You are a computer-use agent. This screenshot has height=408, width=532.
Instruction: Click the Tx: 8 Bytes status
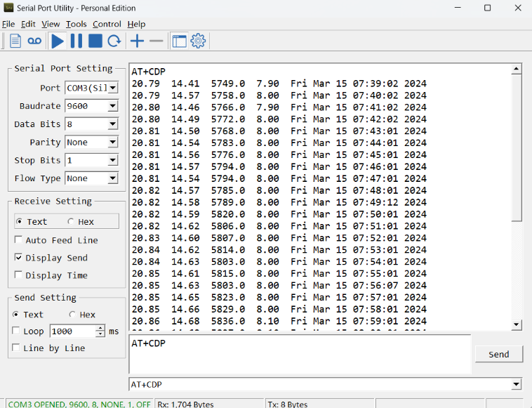(x=287, y=404)
